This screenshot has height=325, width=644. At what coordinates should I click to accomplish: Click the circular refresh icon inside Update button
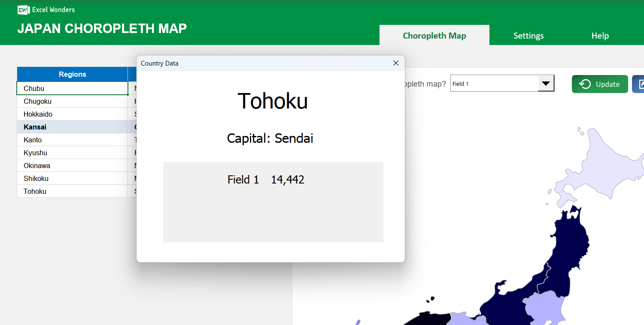[x=585, y=84]
